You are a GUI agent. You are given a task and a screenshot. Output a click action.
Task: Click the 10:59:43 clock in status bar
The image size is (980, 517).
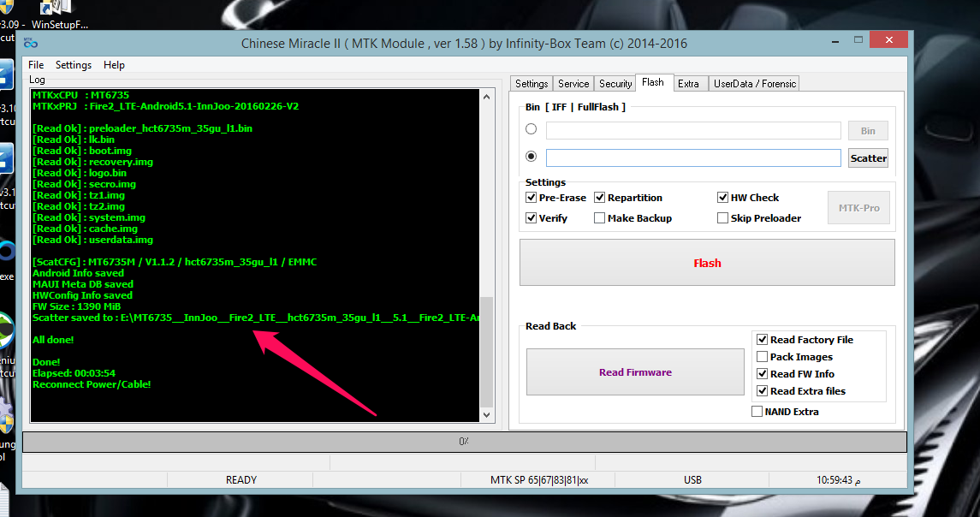coord(838,480)
